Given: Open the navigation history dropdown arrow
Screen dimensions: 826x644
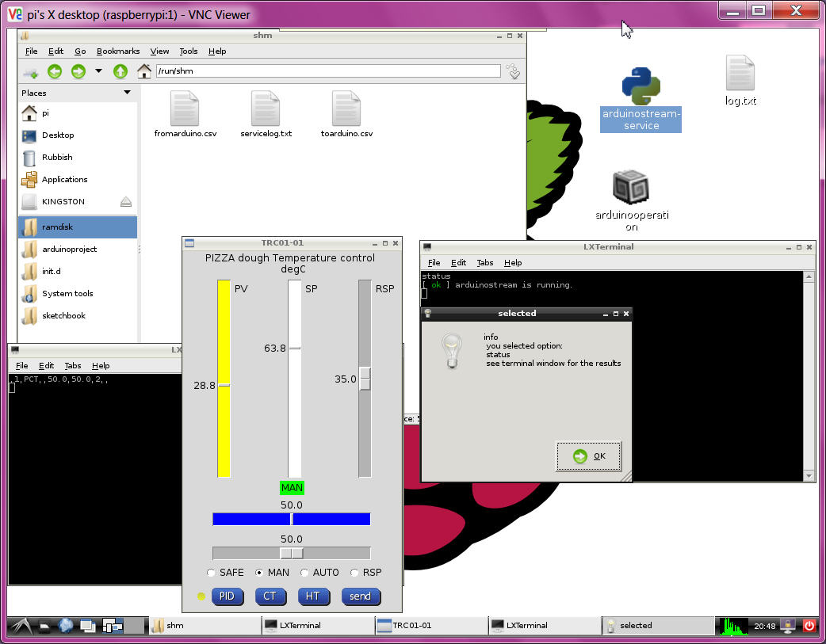Looking at the screenshot, I should pos(98,71).
